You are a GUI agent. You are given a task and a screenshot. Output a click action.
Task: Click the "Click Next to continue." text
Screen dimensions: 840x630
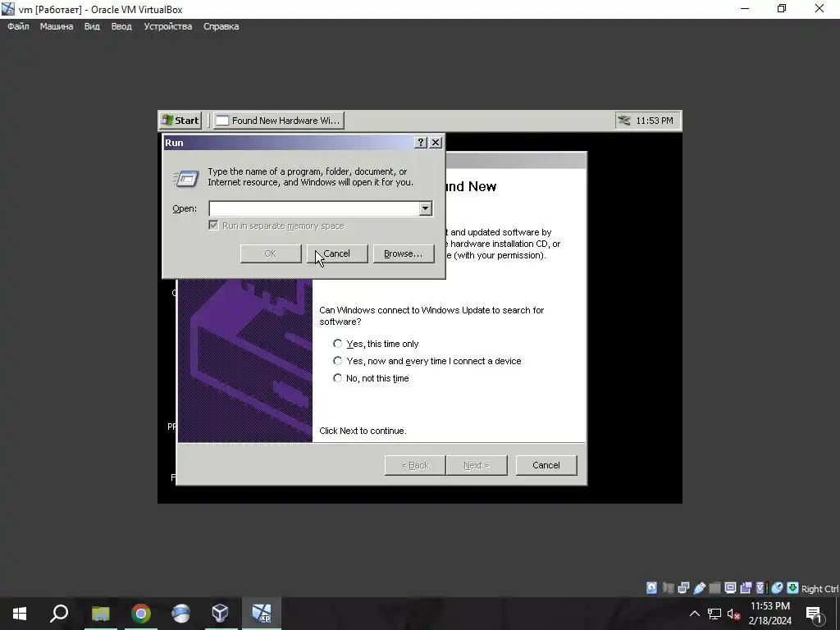click(x=363, y=431)
